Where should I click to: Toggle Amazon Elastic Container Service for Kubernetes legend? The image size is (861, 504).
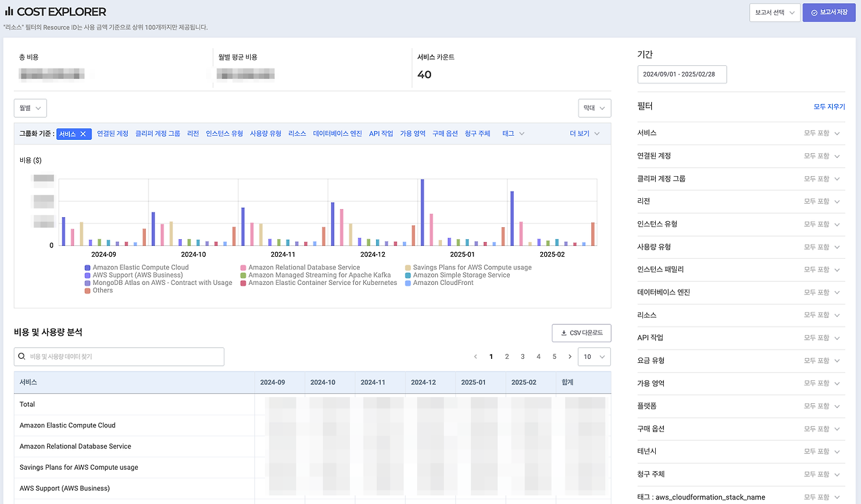[319, 283]
